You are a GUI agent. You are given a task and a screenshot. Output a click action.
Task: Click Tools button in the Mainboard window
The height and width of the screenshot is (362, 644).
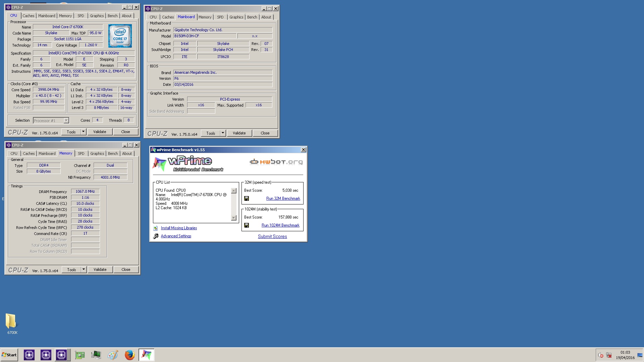[x=211, y=133]
